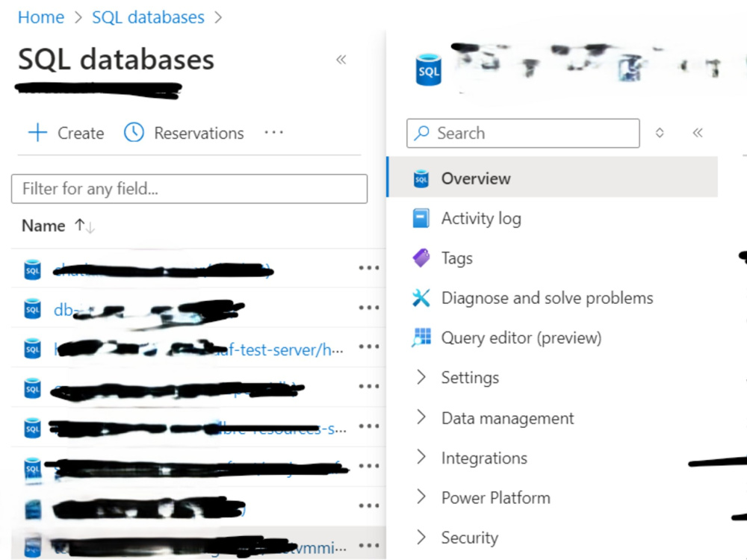Open database ending in f-test-server/h...
Screen dimensions: 747x560
point(198,350)
